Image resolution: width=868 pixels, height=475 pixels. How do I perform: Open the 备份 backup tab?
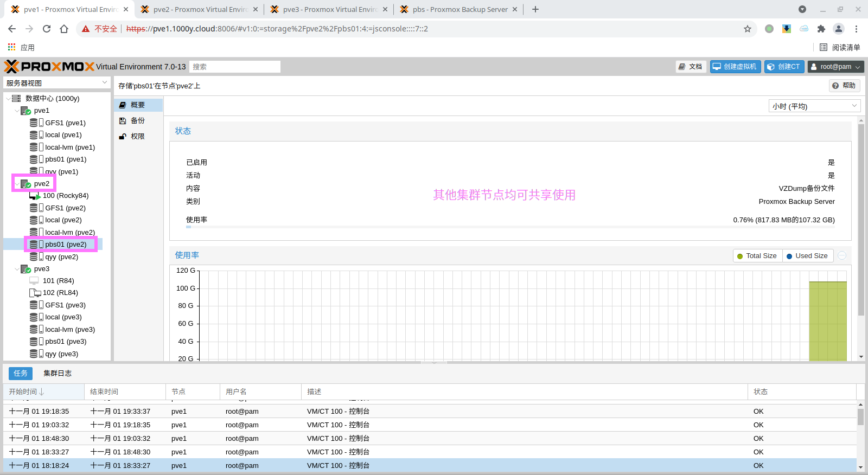[x=138, y=121]
